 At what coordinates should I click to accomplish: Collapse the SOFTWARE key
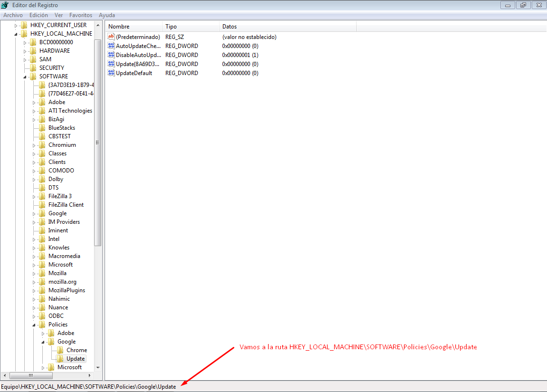pyautogui.click(x=25, y=76)
